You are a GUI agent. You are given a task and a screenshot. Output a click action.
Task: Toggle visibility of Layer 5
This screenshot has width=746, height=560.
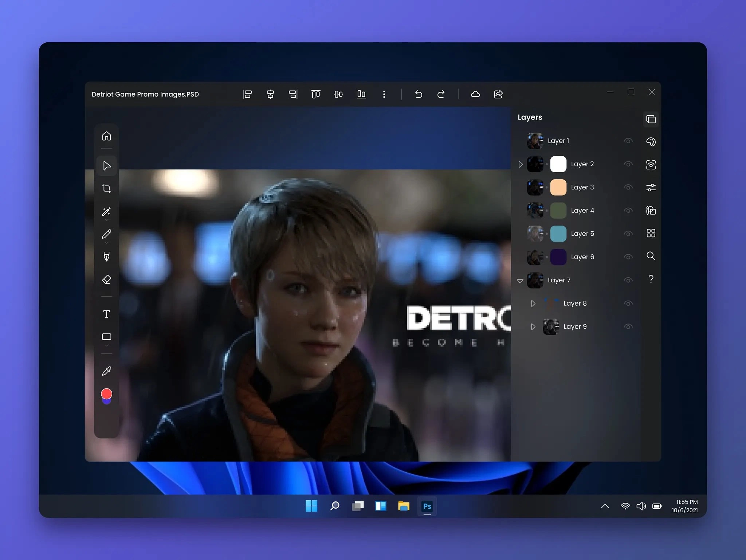click(628, 234)
